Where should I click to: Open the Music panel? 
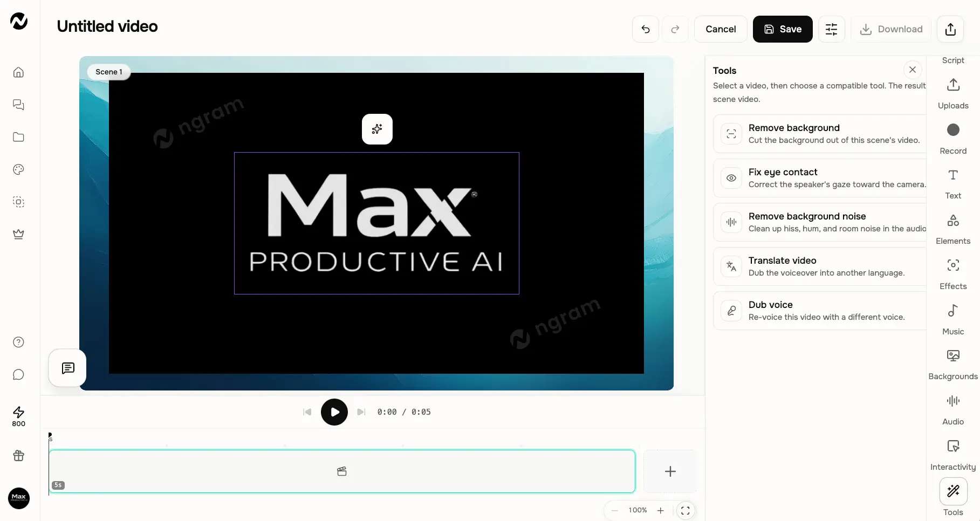tap(953, 320)
